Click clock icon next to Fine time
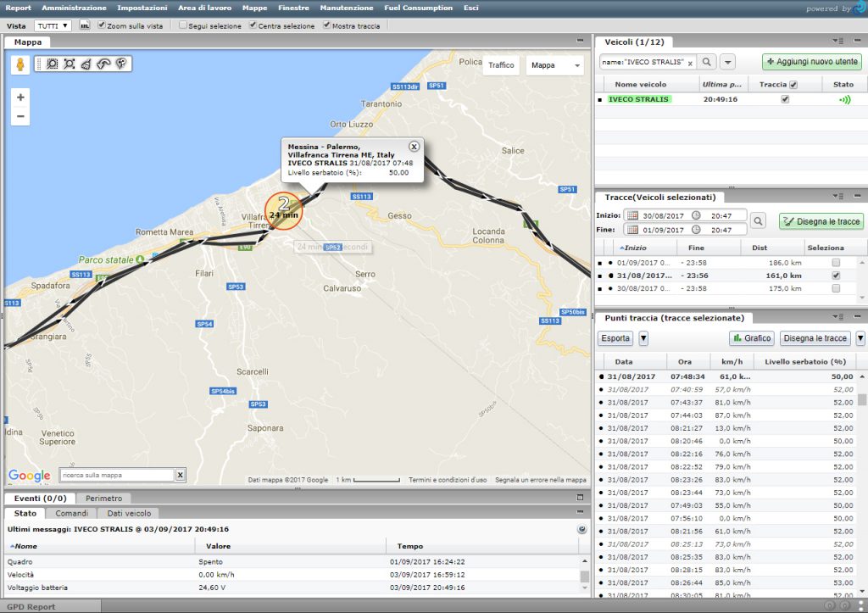 pyautogui.click(x=695, y=229)
